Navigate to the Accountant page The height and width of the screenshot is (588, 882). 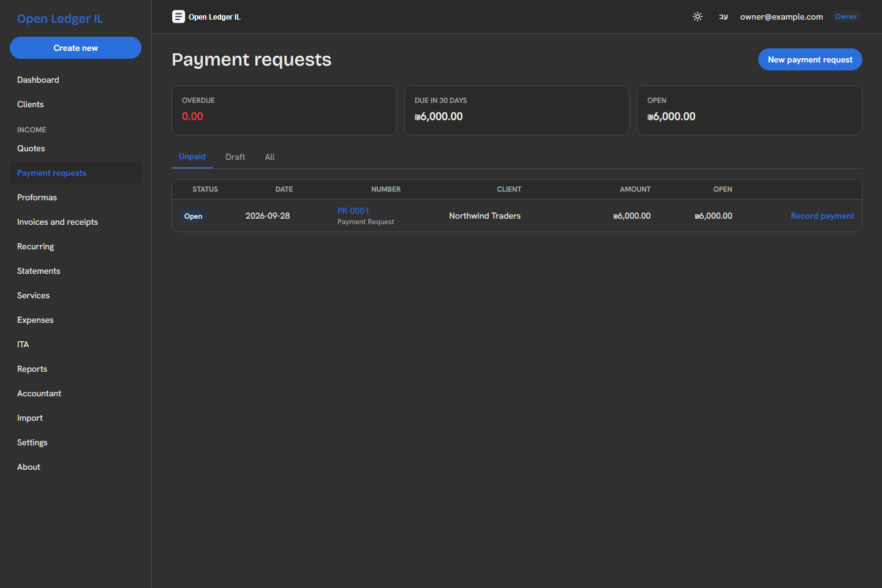coord(75,393)
